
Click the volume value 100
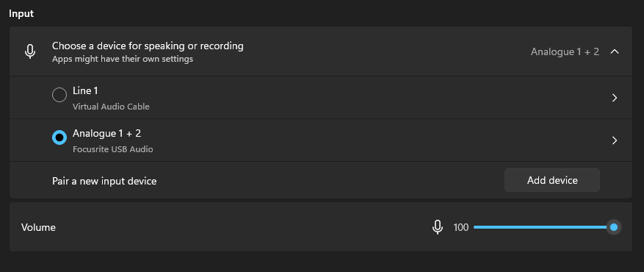pyautogui.click(x=461, y=227)
